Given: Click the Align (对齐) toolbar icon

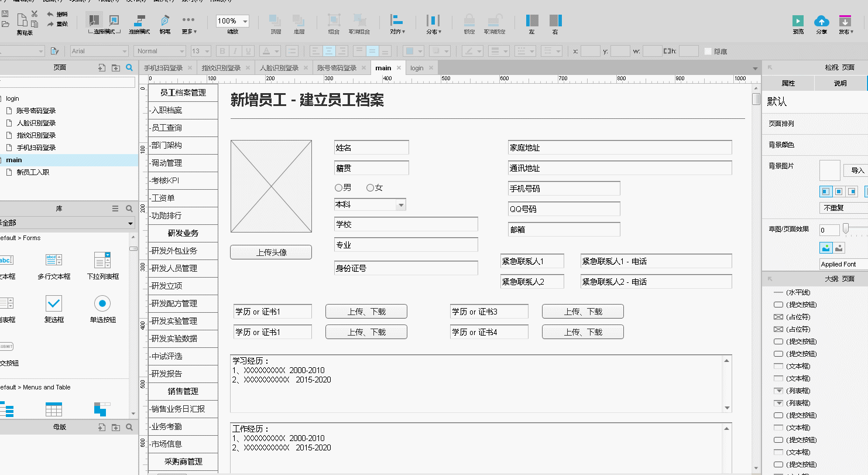Looking at the screenshot, I should [x=397, y=21].
